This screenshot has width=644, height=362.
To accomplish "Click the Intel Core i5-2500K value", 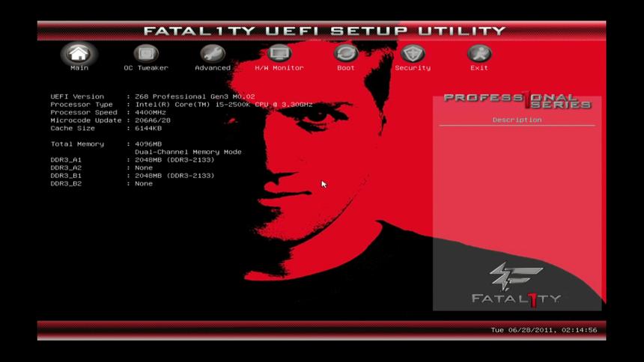I will [x=224, y=104].
